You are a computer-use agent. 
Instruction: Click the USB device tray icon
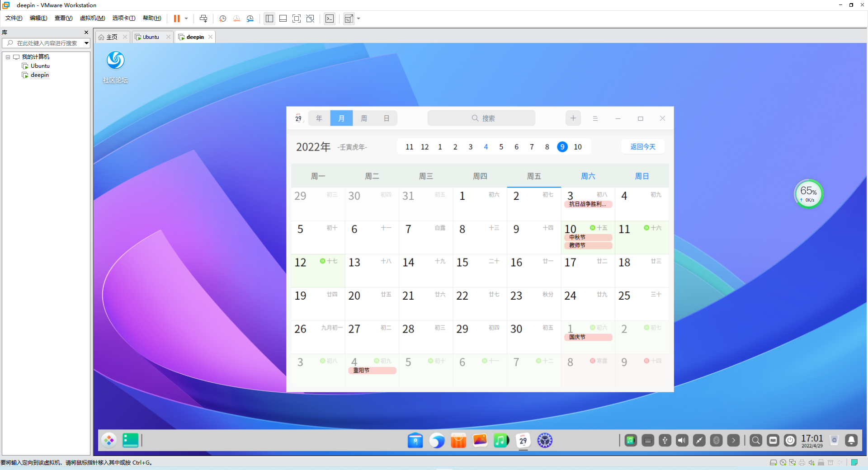665,440
